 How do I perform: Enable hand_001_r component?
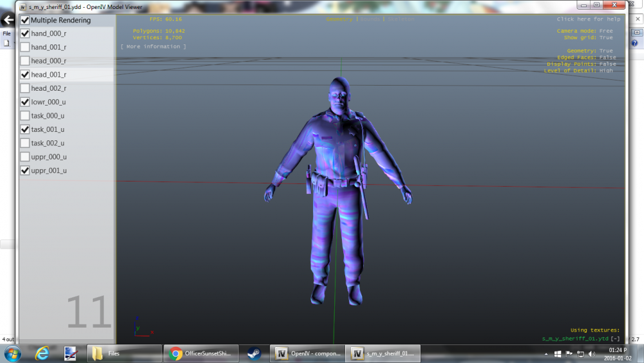25,47
